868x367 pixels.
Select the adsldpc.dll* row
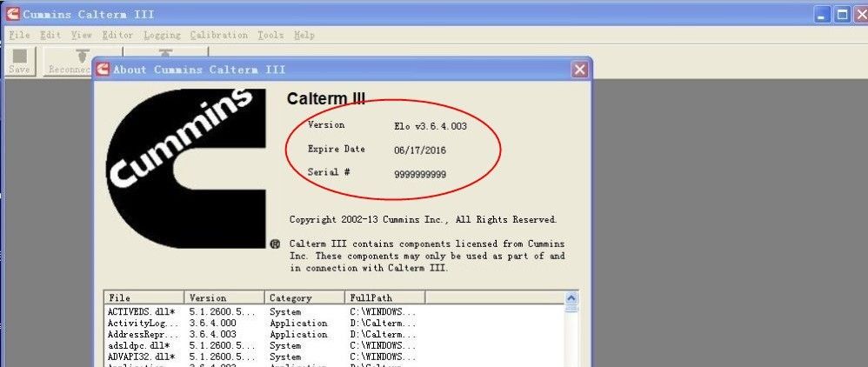(x=334, y=345)
